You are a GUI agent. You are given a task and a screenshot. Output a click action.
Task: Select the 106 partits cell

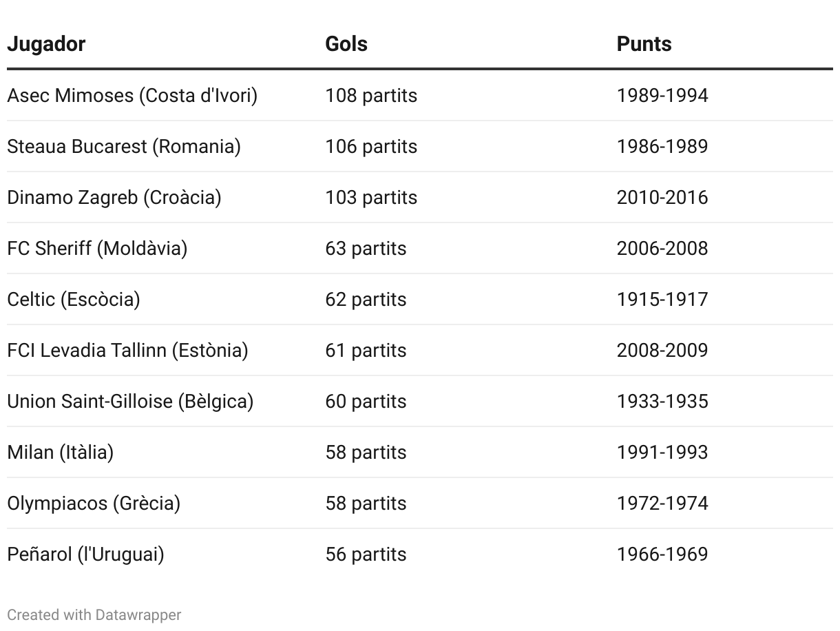coord(371,147)
